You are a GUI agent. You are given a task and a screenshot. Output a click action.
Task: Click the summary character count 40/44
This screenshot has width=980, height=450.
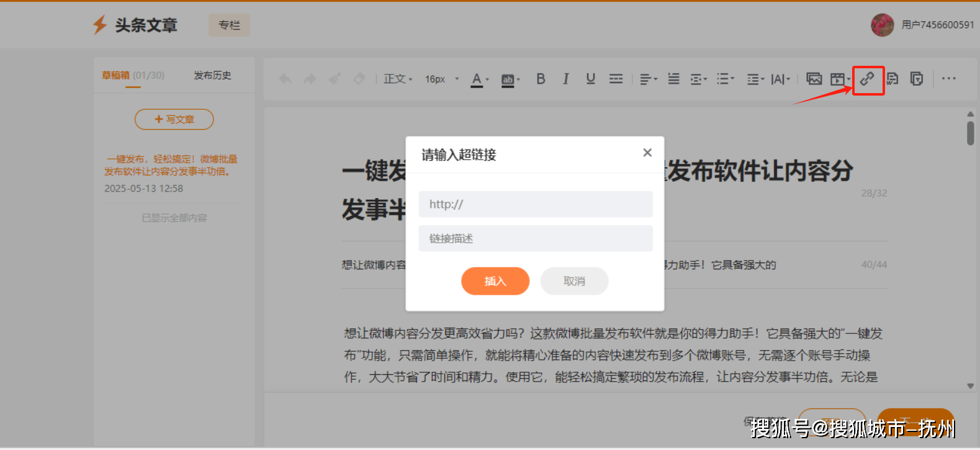pyautogui.click(x=874, y=265)
